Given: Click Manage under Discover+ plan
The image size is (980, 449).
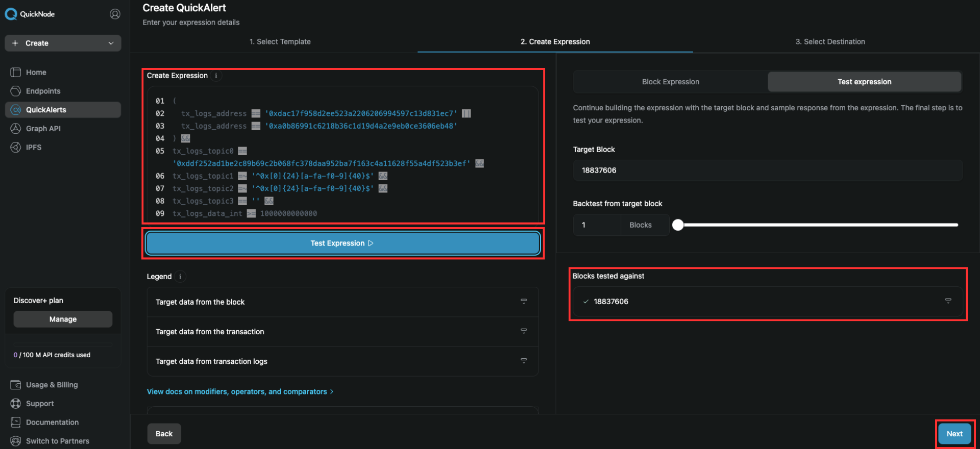Looking at the screenshot, I should coord(63,319).
